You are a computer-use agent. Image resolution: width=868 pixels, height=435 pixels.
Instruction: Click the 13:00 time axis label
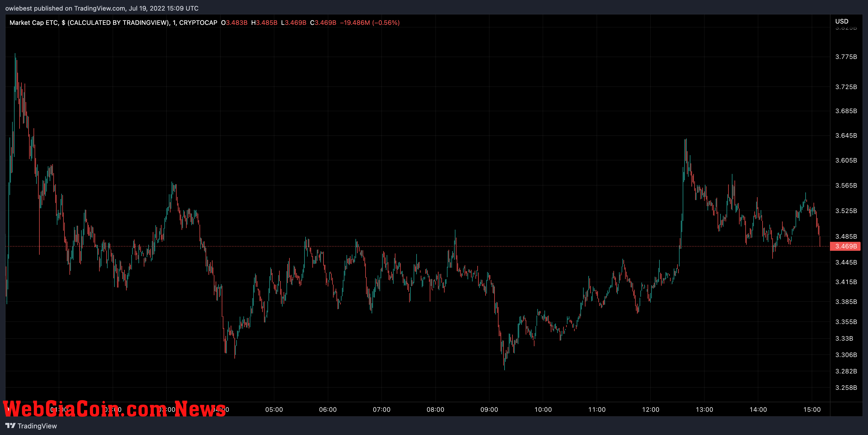pos(704,409)
